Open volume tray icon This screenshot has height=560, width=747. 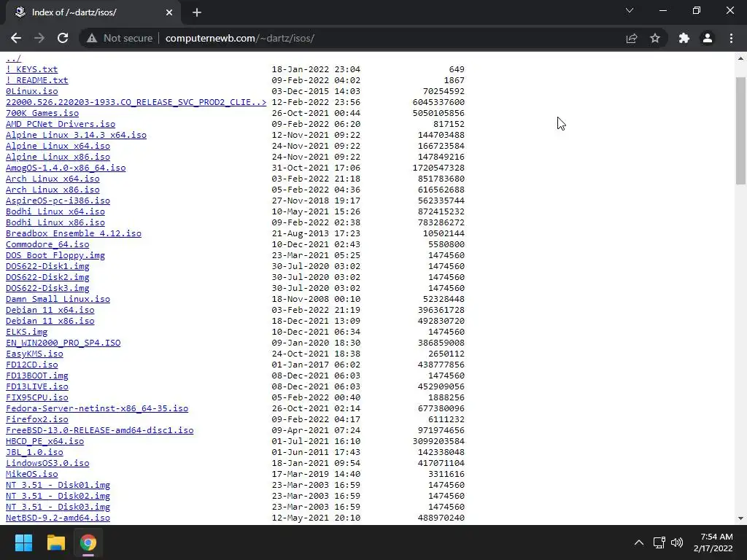point(676,542)
